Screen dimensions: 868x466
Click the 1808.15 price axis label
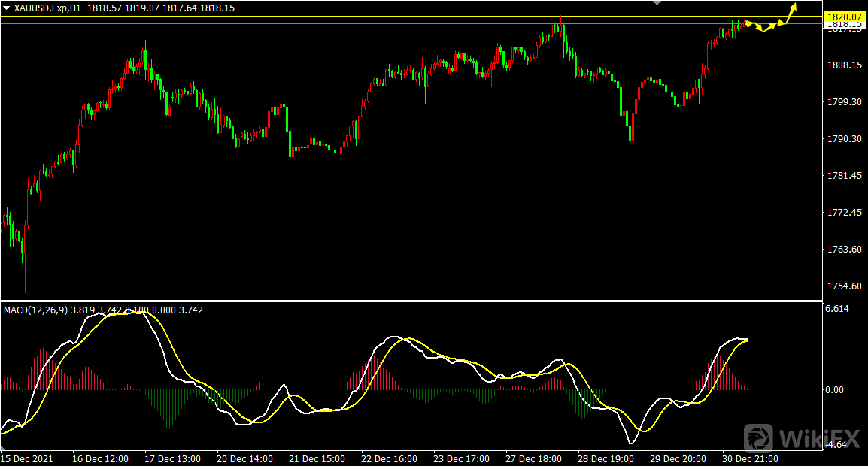pos(842,65)
